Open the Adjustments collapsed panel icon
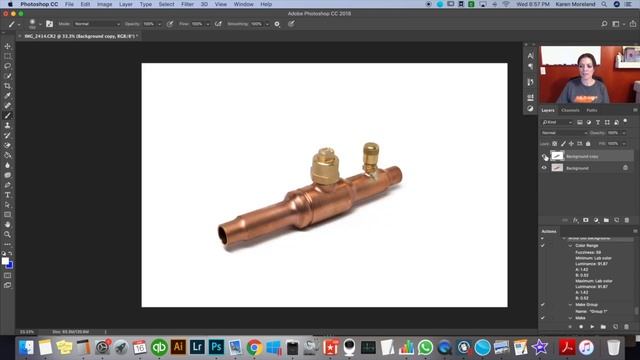640x360 pixels. tap(530, 109)
